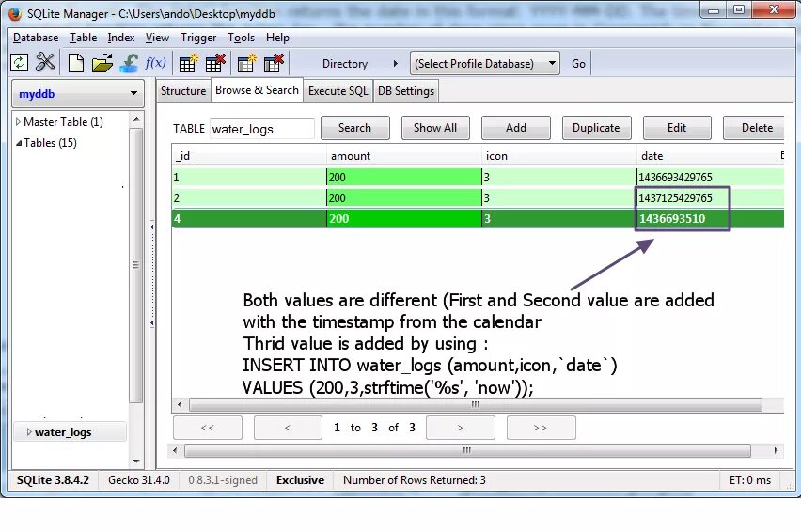Viewport: 801px width, 532px height.
Task: Open a database with the folder icon
Action: click(x=102, y=63)
